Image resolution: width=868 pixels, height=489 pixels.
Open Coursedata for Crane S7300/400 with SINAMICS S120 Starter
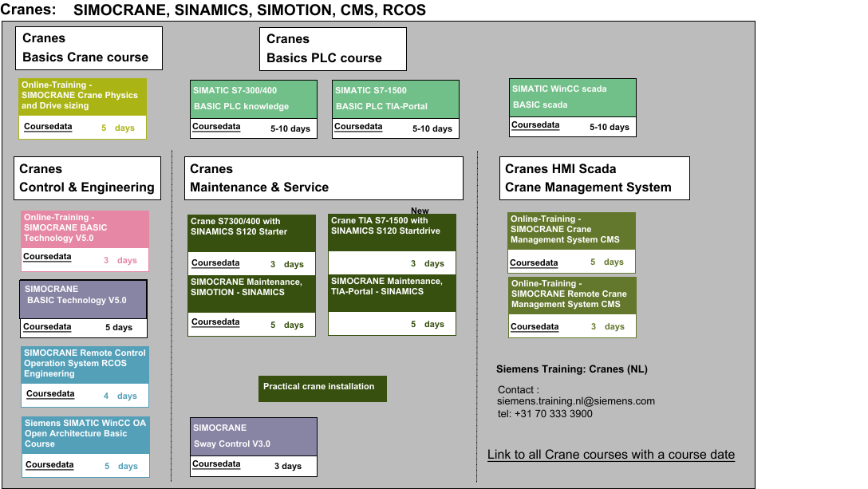215,263
